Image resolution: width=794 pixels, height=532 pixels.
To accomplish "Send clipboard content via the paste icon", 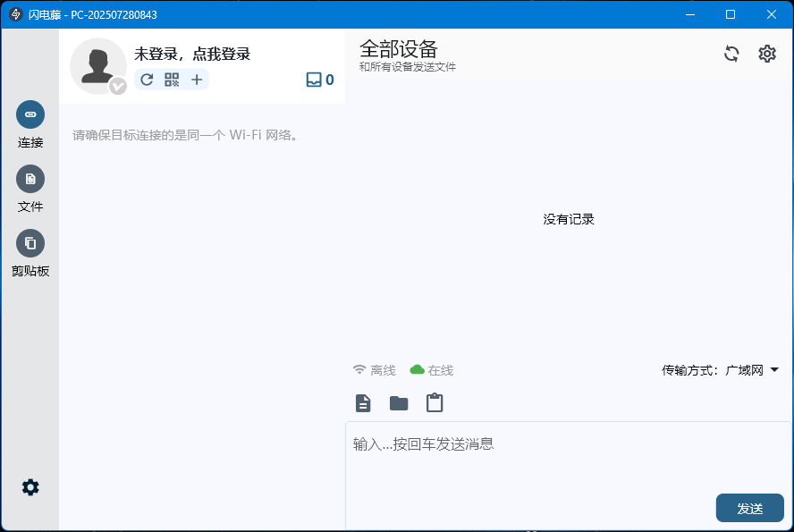I will (x=435, y=402).
